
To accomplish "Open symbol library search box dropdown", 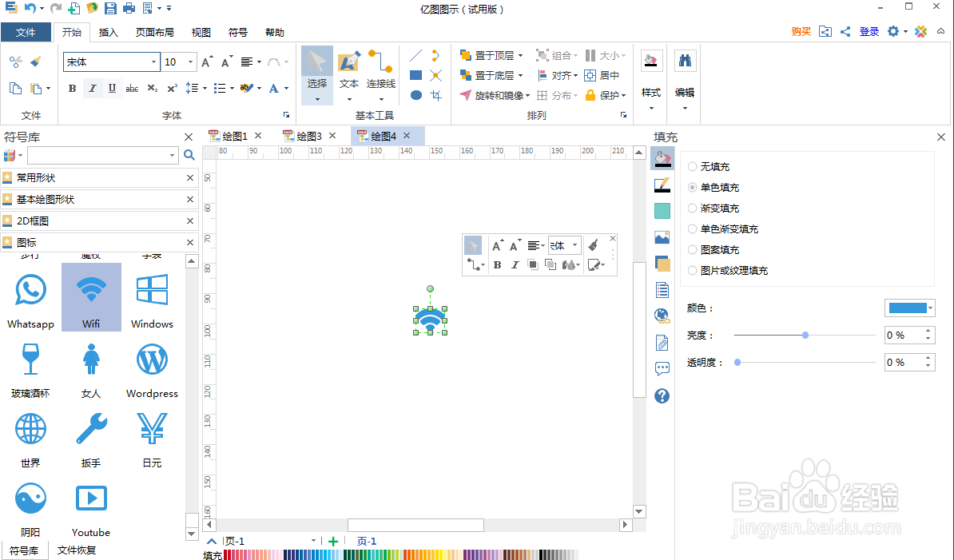I will coord(172,155).
